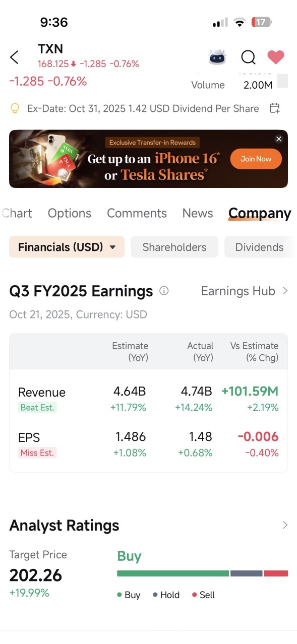The height and width of the screenshot is (644, 297).
Task: Tap the lightbulb dividend tip icon
Action: pos(15,108)
